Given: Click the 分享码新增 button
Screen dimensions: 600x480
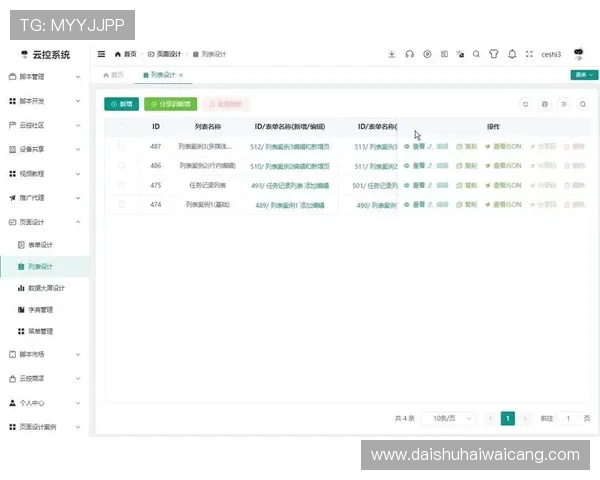Looking at the screenshot, I should 171,104.
